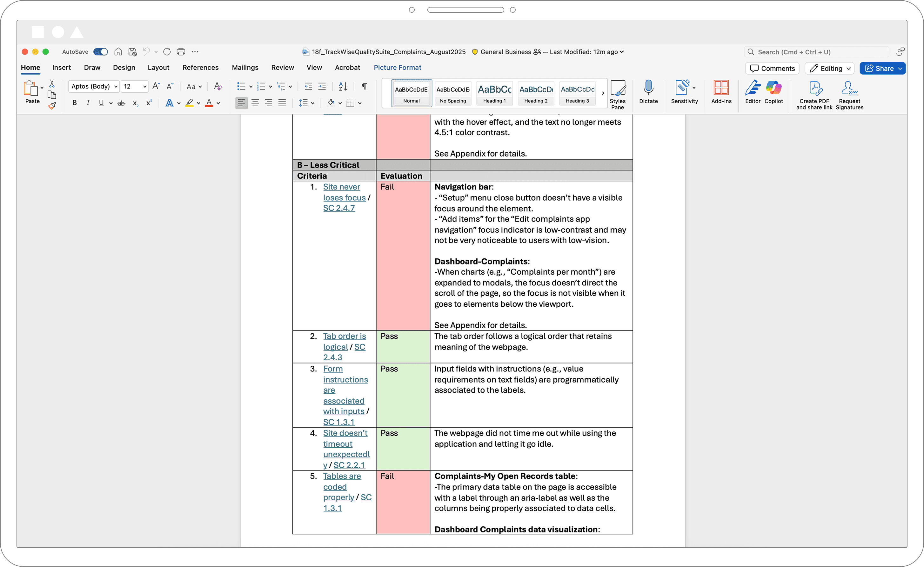Increase paragraph indent
The width and height of the screenshot is (924, 567).
[x=322, y=86]
